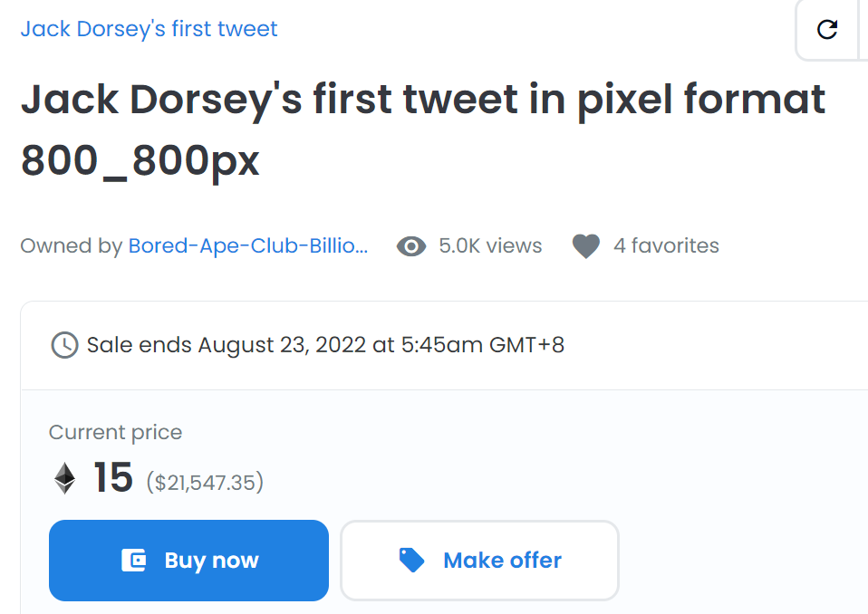Click the 15 ETH price amount

tap(113, 477)
